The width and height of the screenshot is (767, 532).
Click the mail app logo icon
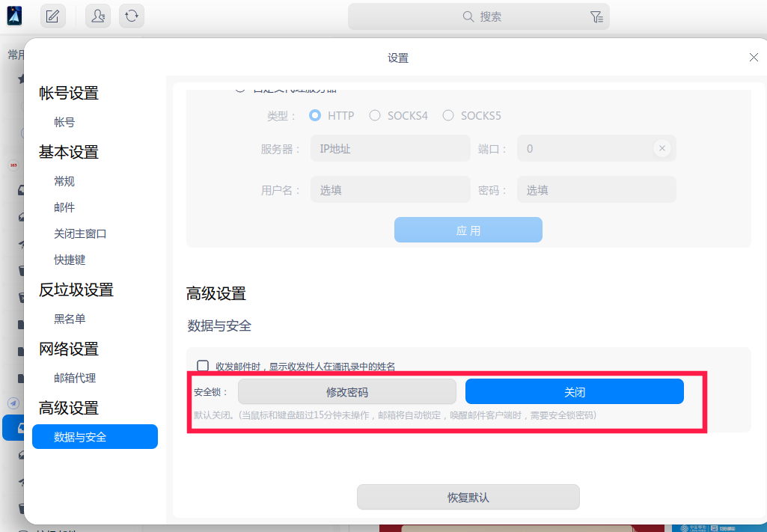[x=14, y=16]
